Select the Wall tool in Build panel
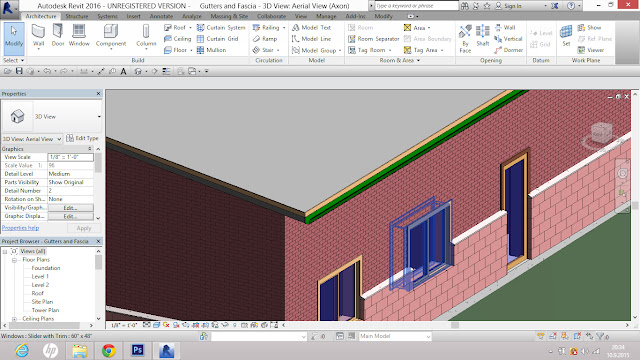 pos(38,36)
